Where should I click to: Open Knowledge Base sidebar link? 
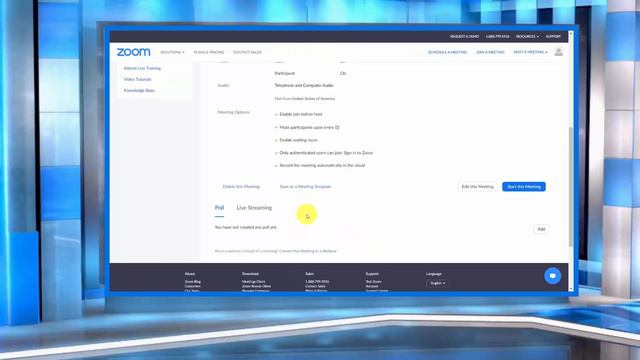(x=139, y=90)
